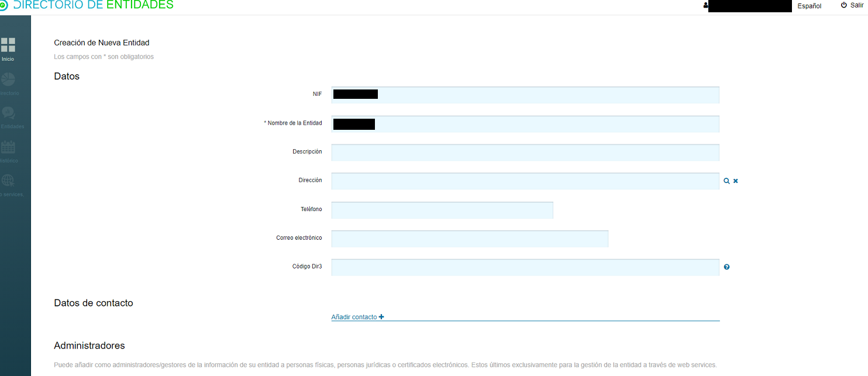The width and height of the screenshot is (868, 376).
Task: Open the Entidades section in the sidebar
Action: [x=8, y=115]
